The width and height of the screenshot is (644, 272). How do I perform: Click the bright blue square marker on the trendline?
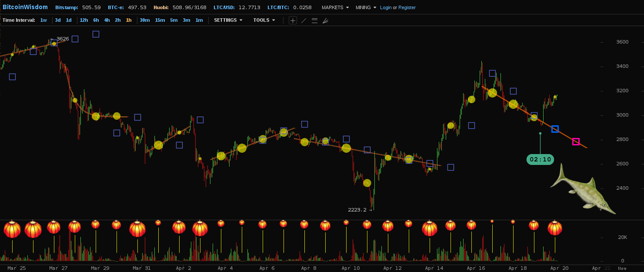click(x=555, y=129)
